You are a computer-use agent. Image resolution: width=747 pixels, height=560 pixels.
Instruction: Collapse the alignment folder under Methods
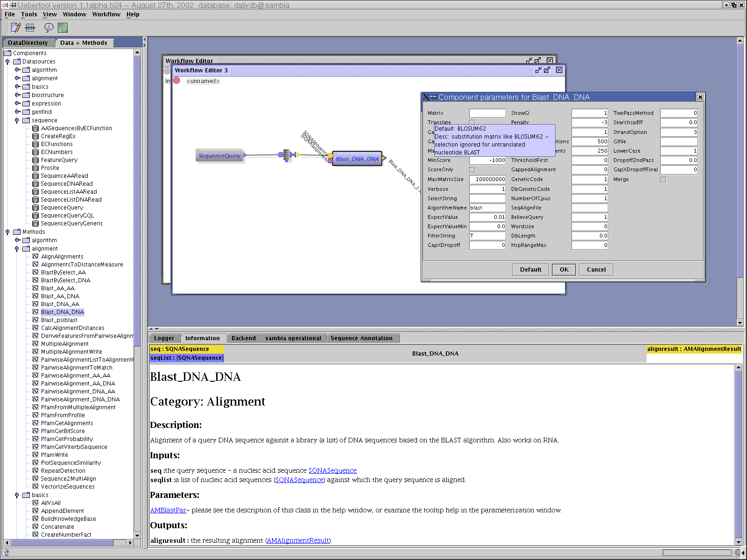(x=17, y=248)
